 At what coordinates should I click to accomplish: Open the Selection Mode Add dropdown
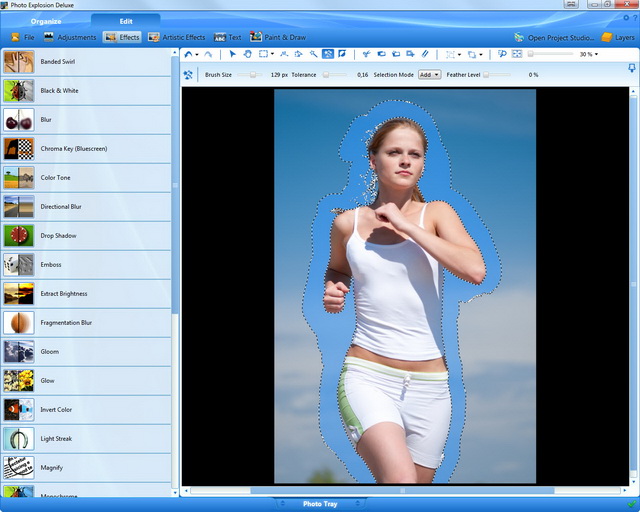coord(429,75)
